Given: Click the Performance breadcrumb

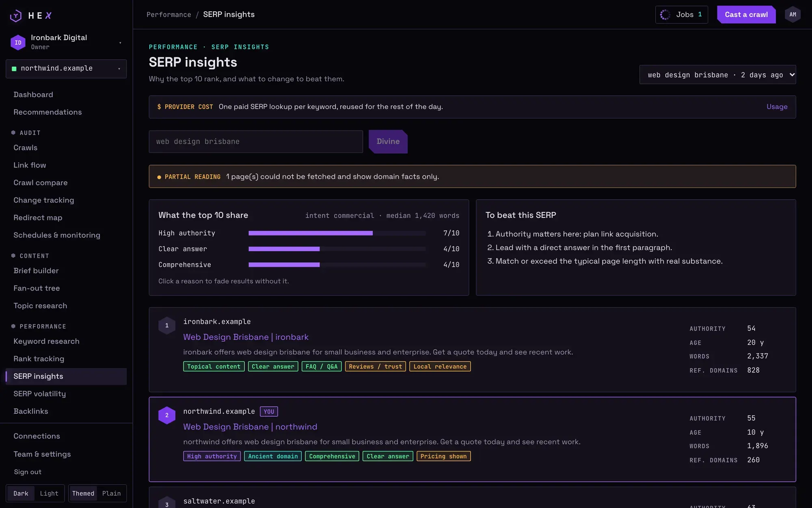Looking at the screenshot, I should pyautogui.click(x=169, y=15).
